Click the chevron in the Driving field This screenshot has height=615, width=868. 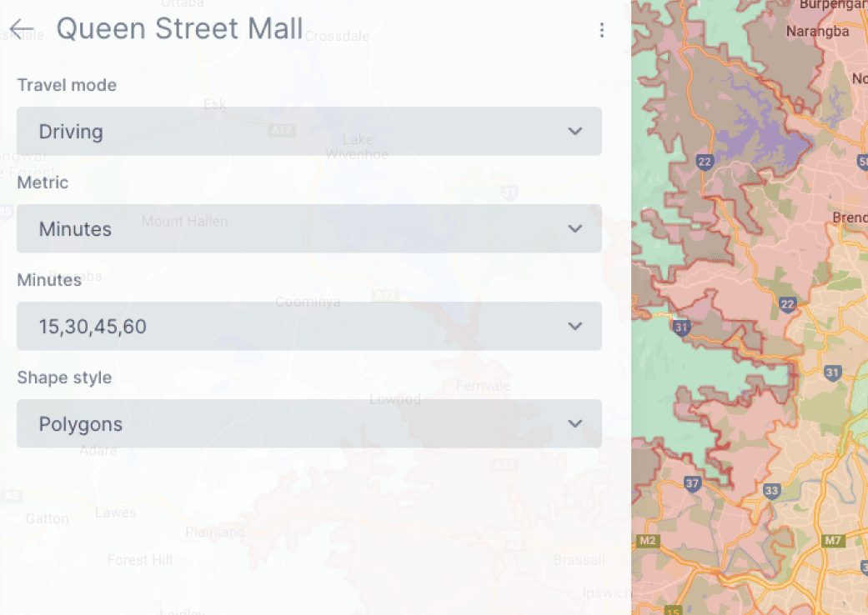pos(575,131)
